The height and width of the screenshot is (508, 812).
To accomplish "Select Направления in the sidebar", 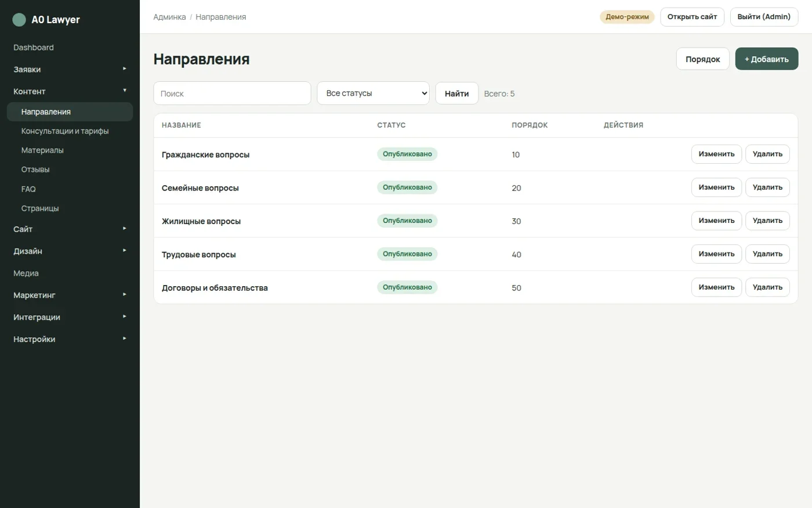I will tap(70, 112).
